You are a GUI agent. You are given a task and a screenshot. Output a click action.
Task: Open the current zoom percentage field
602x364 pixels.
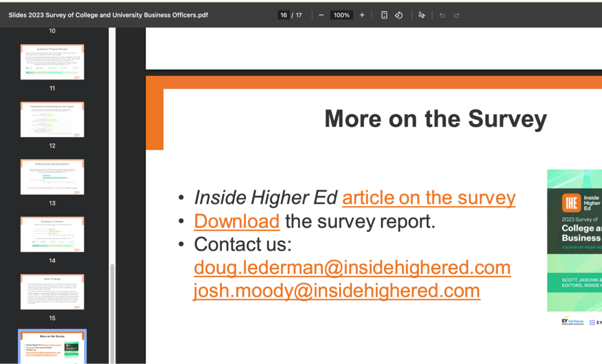click(341, 15)
